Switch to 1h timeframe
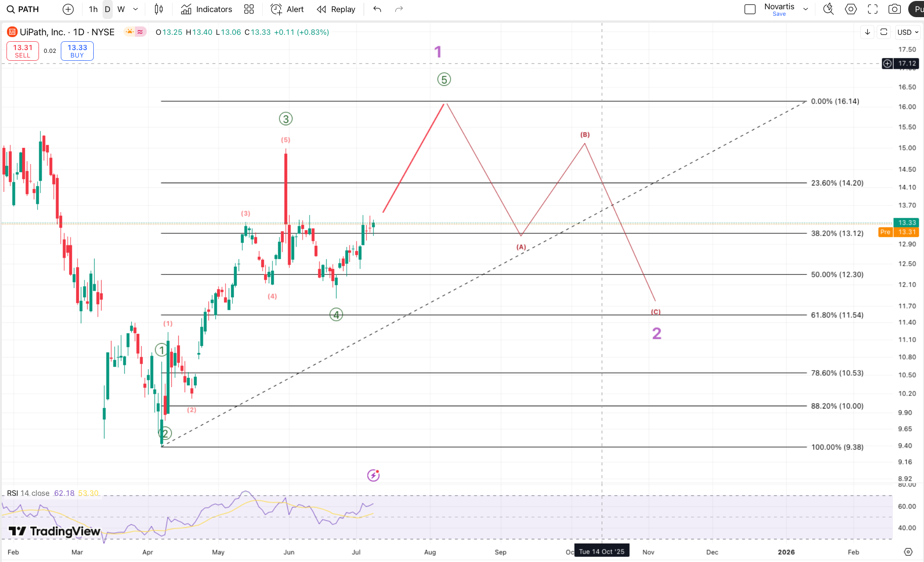924x562 pixels. pyautogui.click(x=93, y=9)
